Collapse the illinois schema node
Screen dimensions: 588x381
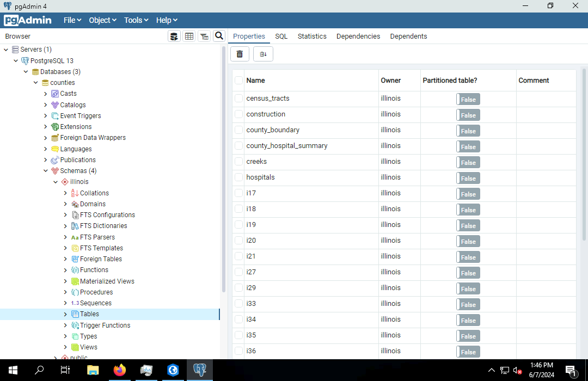pos(56,182)
